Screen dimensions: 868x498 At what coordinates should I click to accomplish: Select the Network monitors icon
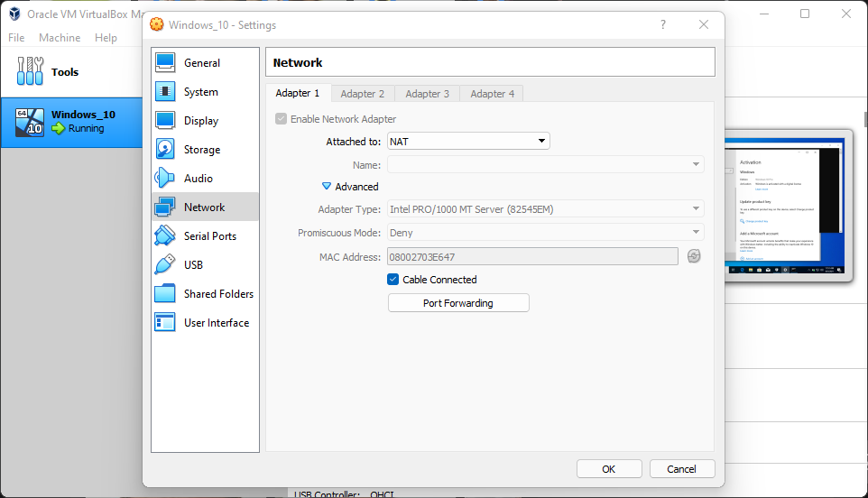[165, 207]
